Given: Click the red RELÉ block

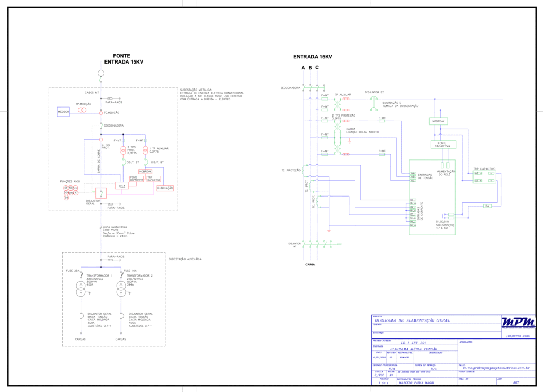Looking at the screenshot, I should (x=122, y=186).
